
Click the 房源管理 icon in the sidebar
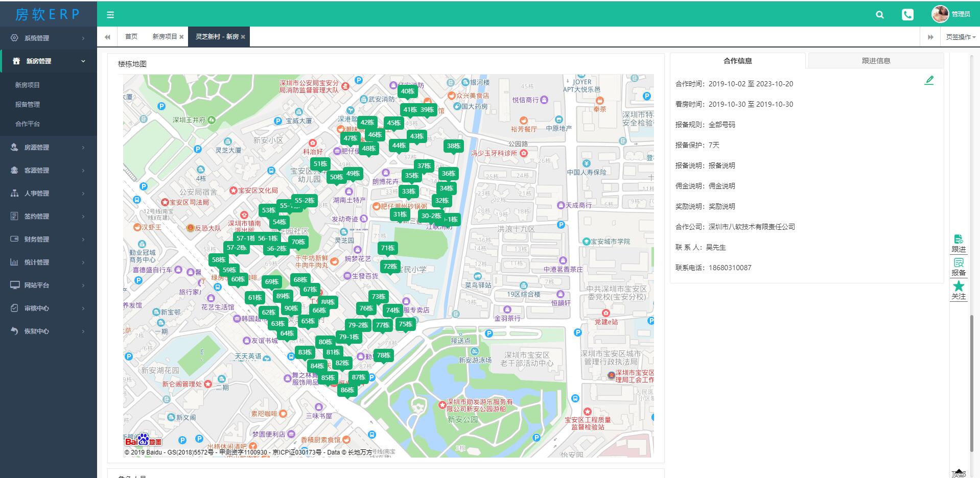point(14,147)
